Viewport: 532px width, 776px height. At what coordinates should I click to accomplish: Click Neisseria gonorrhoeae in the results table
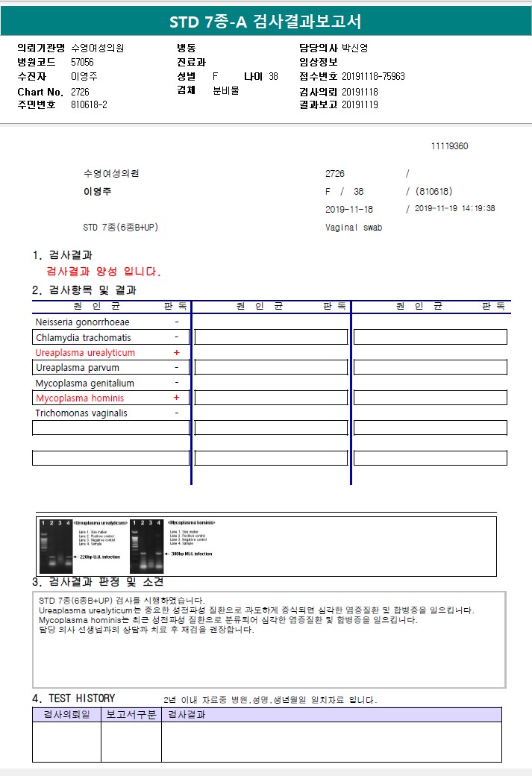click(82, 322)
